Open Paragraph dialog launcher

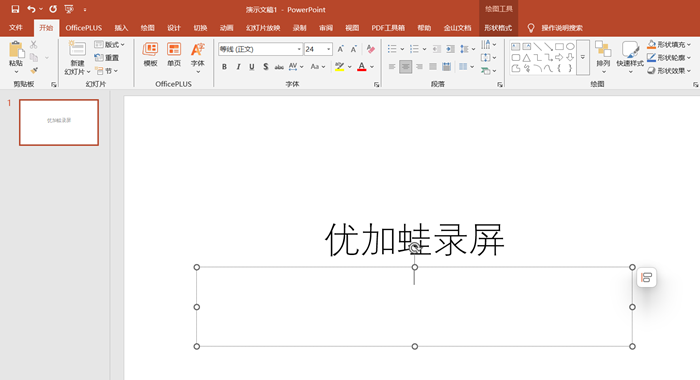tap(500, 84)
